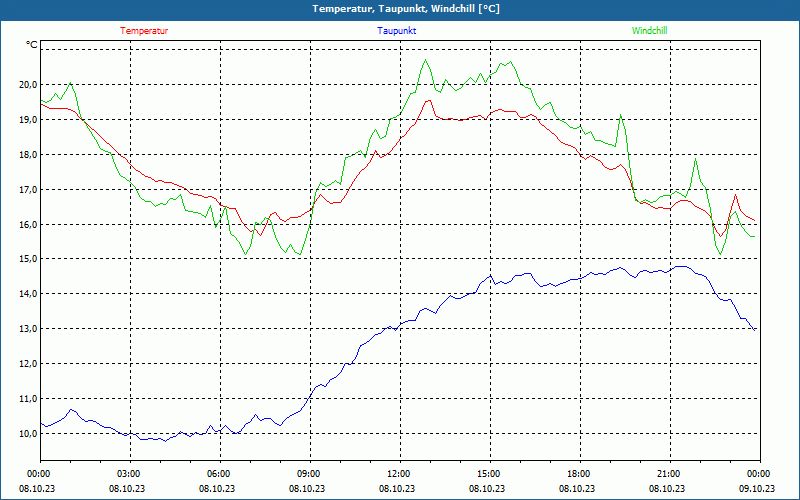Click the 15:00 time axis label
This screenshot has width=800, height=500.
tap(490, 473)
